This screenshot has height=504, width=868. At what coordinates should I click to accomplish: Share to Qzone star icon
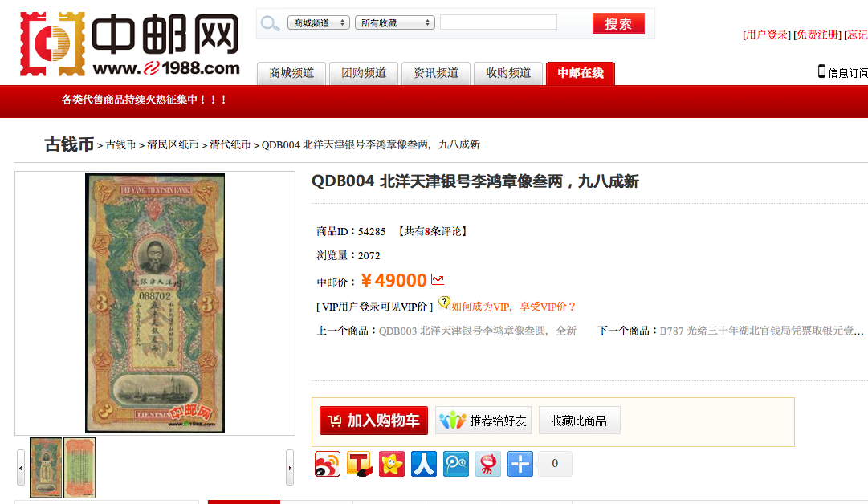click(x=392, y=464)
